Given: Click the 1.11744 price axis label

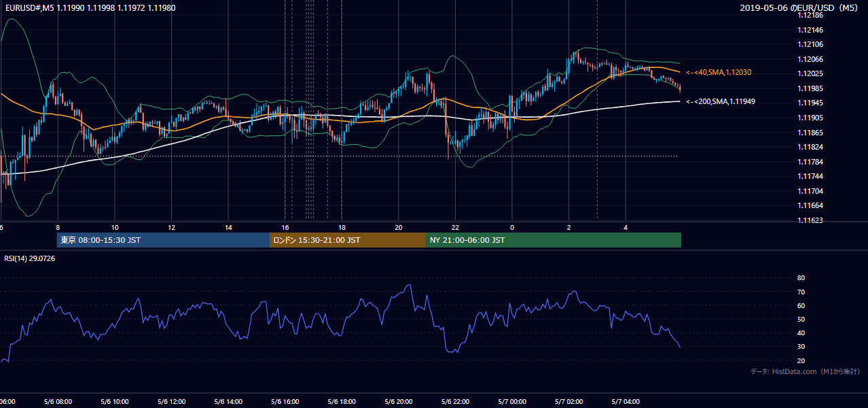Looking at the screenshot, I should point(810,176).
